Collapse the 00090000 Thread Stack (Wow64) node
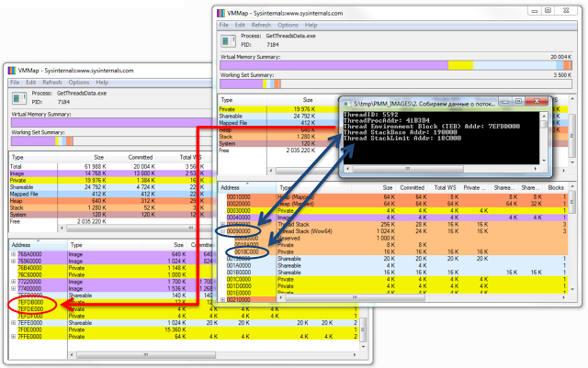Viewport: 588px width, 368px height. pyautogui.click(x=222, y=231)
